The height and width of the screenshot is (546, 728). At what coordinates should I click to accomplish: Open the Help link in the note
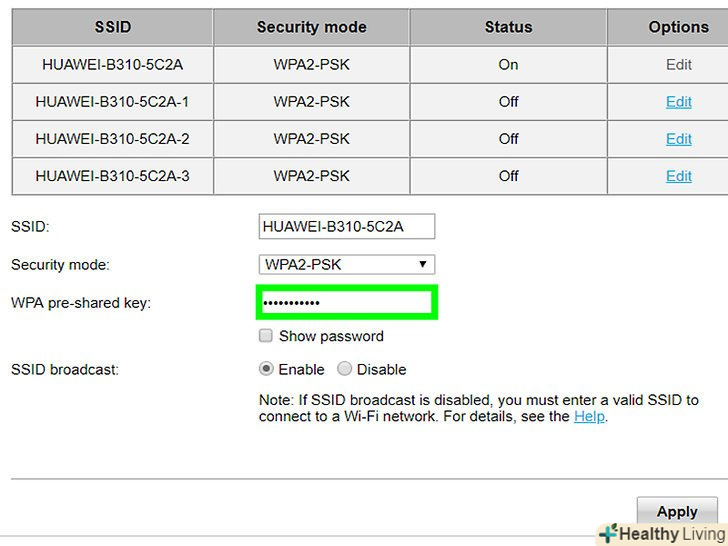tap(589, 416)
